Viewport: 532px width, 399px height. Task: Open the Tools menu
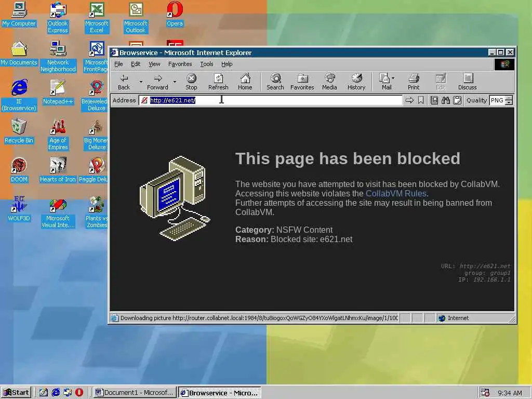click(207, 64)
